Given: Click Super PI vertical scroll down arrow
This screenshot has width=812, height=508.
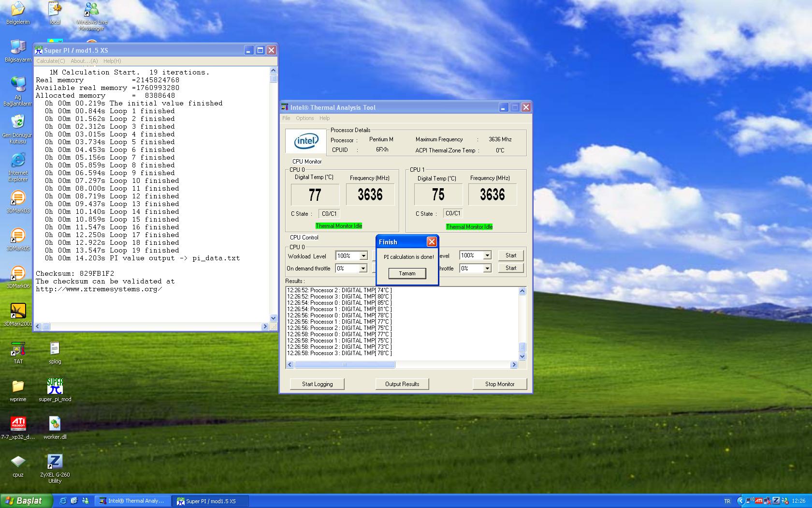Looking at the screenshot, I should pos(274,318).
